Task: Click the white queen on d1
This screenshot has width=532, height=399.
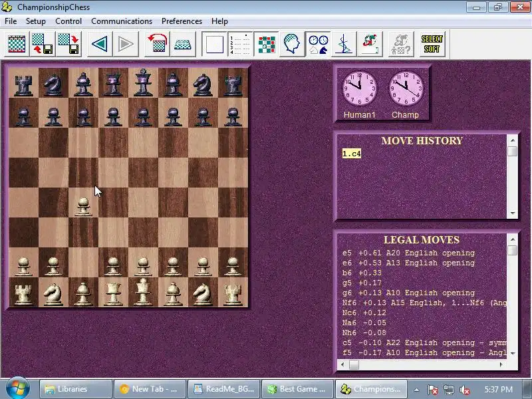Action: [x=113, y=294]
